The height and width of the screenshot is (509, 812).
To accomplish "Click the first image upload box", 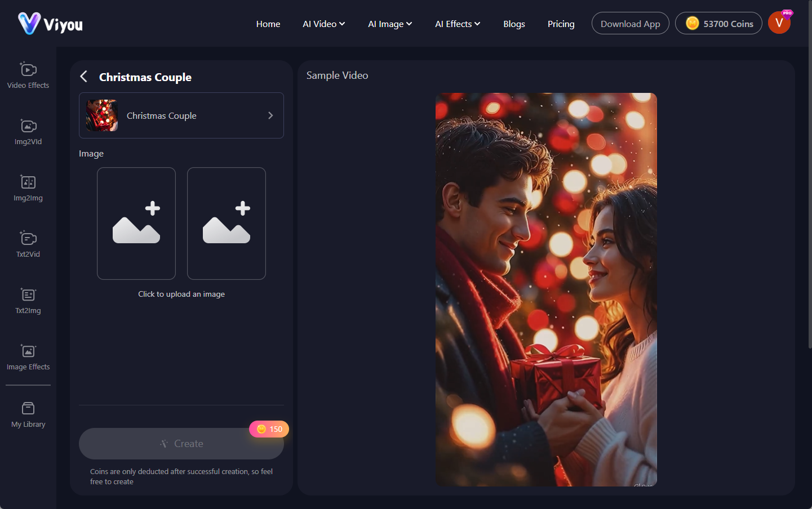I will (x=136, y=224).
